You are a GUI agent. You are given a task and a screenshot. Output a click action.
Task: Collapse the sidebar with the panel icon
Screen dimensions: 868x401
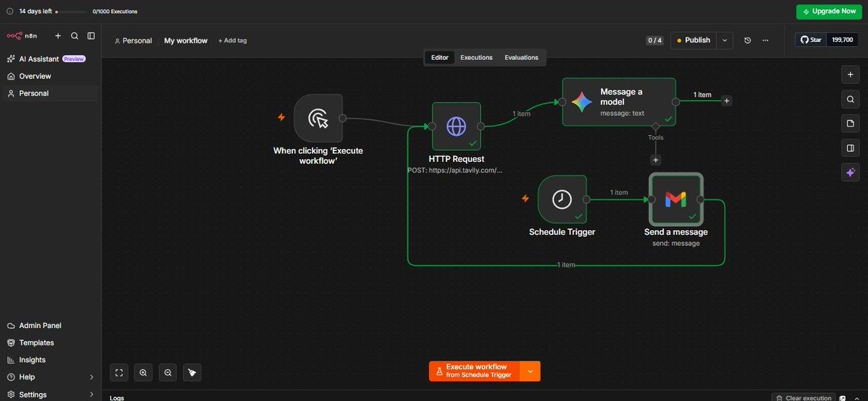tap(91, 35)
